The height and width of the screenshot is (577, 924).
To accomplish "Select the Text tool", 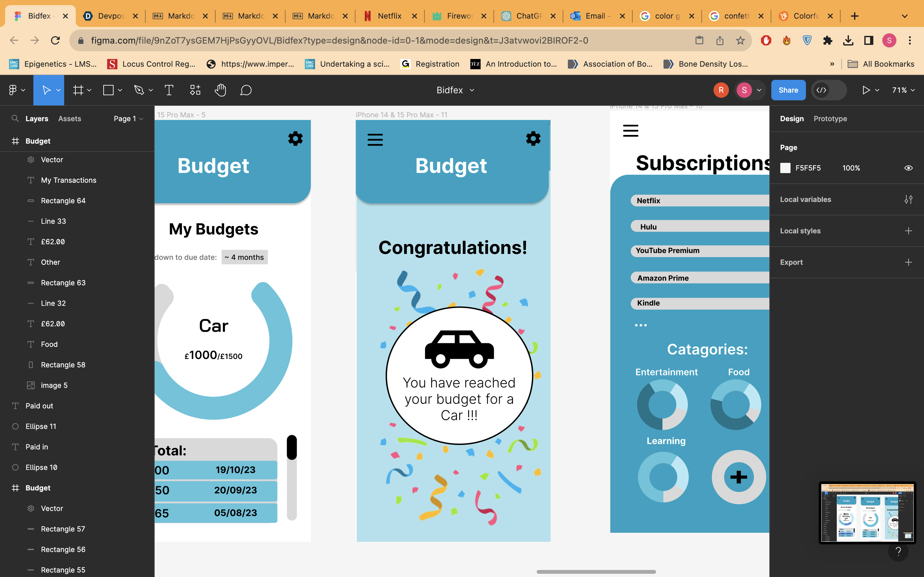I will point(169,90).
